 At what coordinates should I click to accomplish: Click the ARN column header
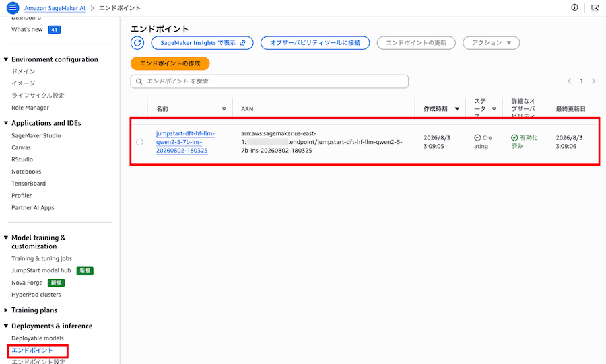click(247, 109)
